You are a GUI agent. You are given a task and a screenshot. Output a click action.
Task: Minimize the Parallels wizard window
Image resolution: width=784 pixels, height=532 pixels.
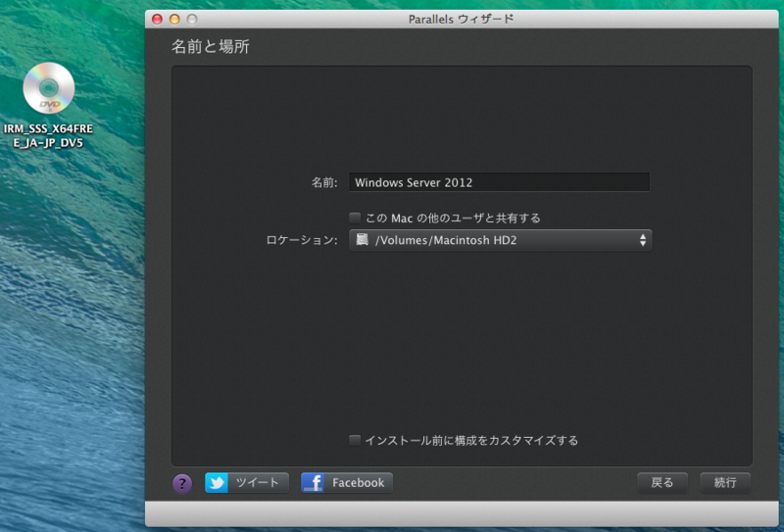pyautogui.click(x=174, y=19)
